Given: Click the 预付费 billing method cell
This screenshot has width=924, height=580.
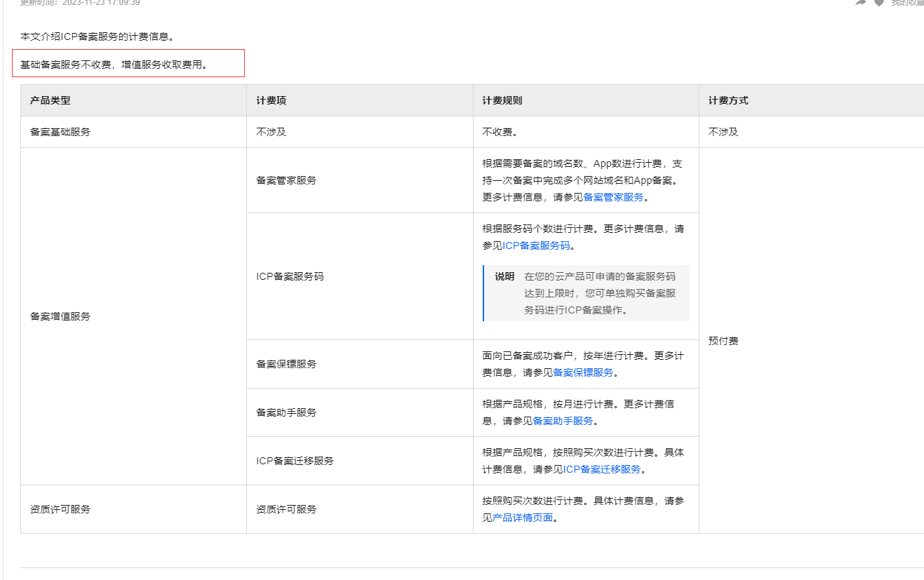Looking at the screenshot, I should point(812,341).
